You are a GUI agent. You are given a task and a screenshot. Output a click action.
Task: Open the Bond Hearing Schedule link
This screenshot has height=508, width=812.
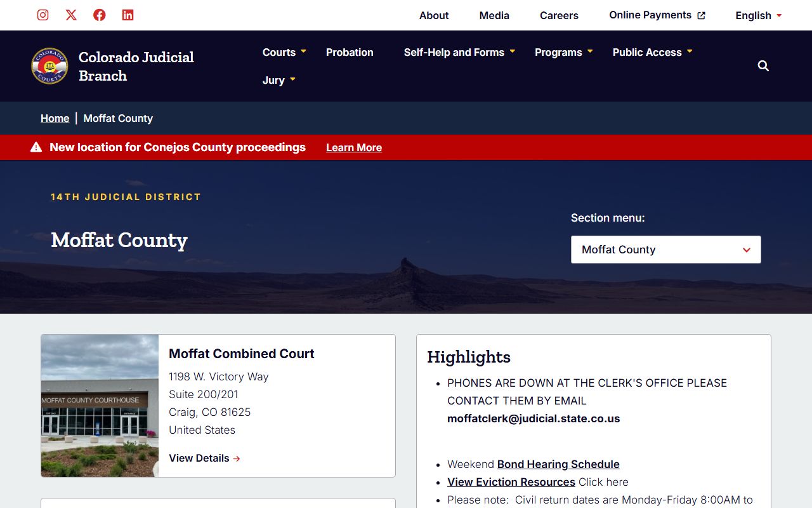tap(558, 464)
